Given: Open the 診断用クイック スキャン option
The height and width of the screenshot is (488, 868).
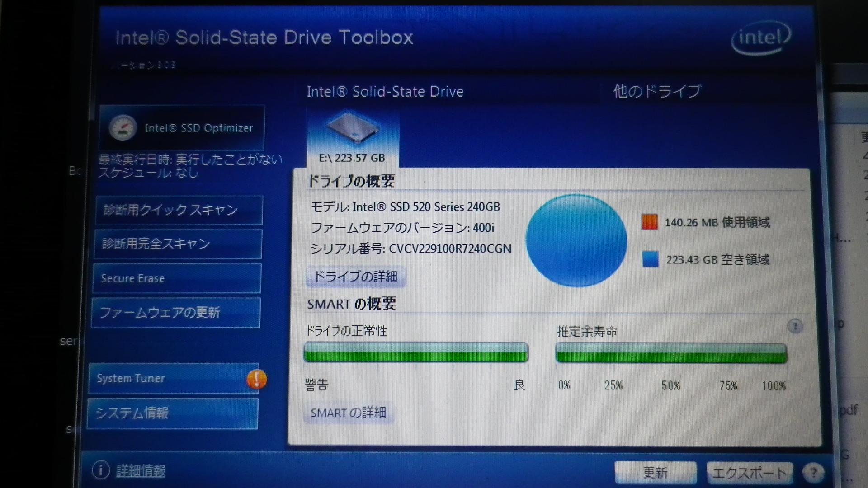Looking at the screenshot, I should pos(179,210).
